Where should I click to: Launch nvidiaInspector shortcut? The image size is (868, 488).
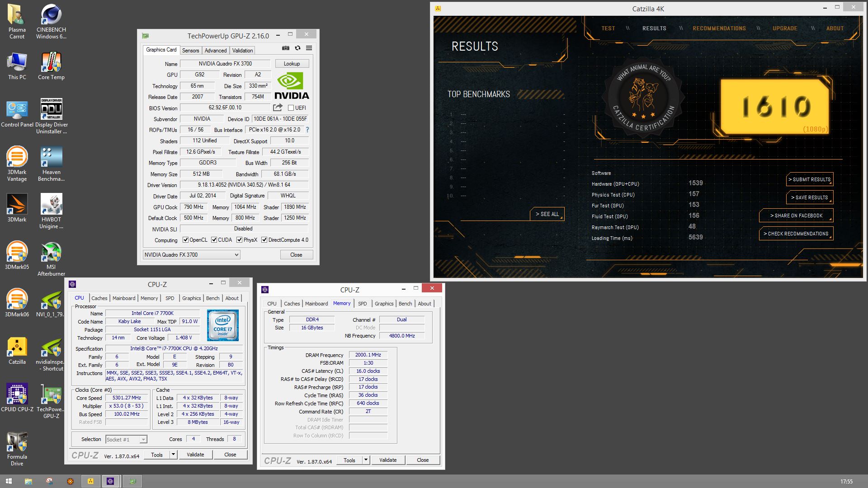[x=51, y=354]
